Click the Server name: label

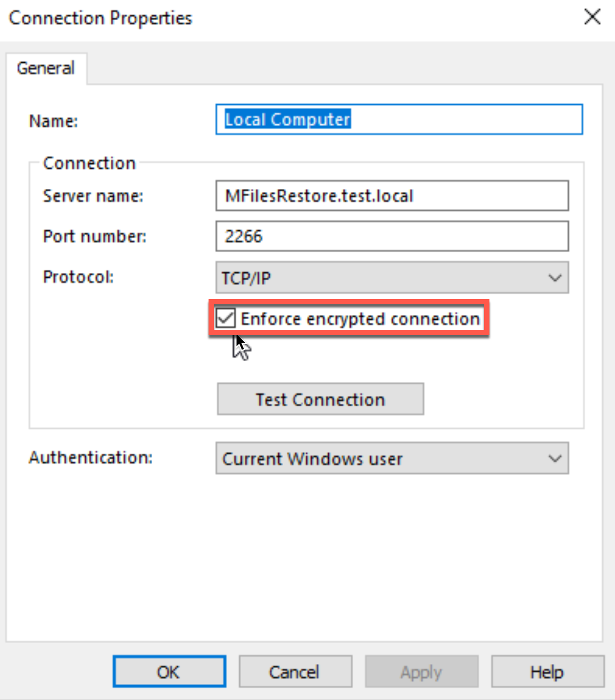coord(93,196)
